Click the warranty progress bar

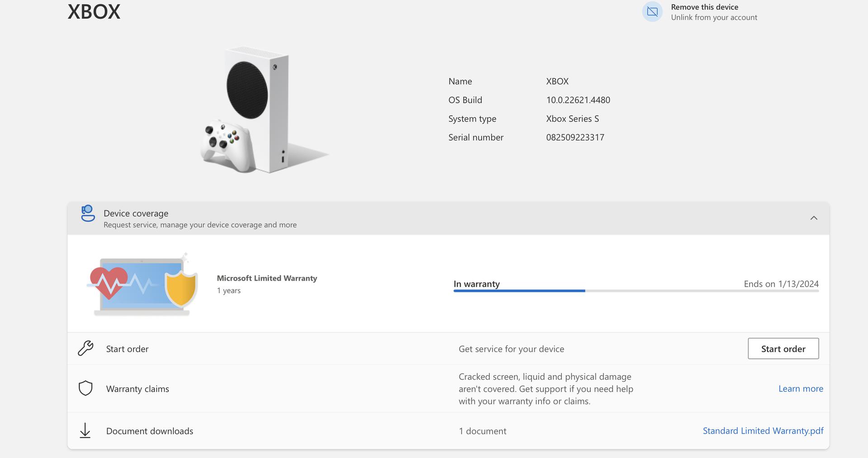click(636, 291)
